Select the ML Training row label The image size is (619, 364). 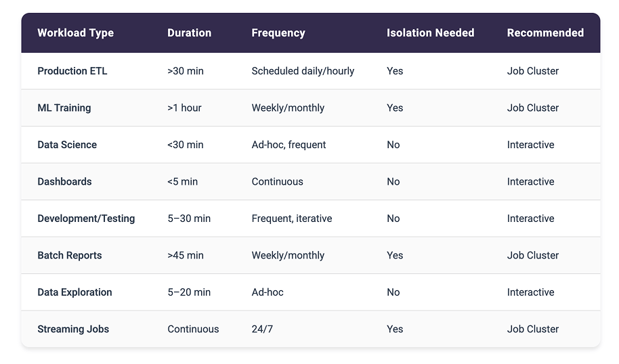pos(64,108)
